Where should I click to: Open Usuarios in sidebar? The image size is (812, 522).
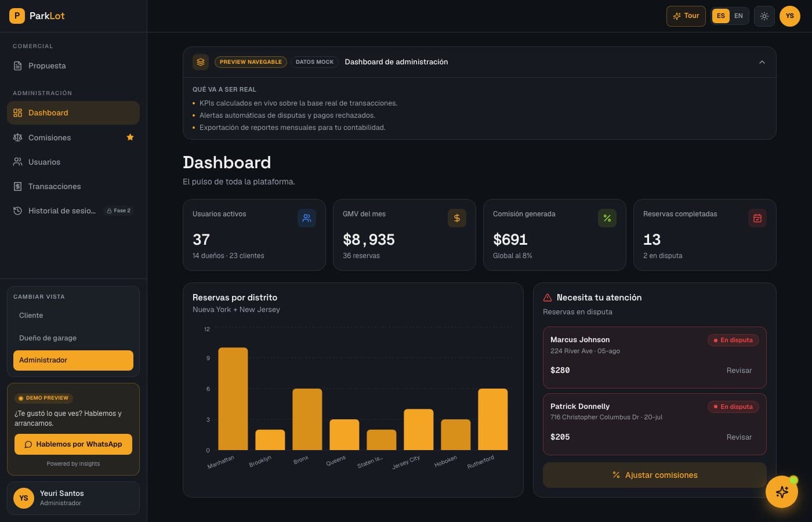tap(73, 162)
